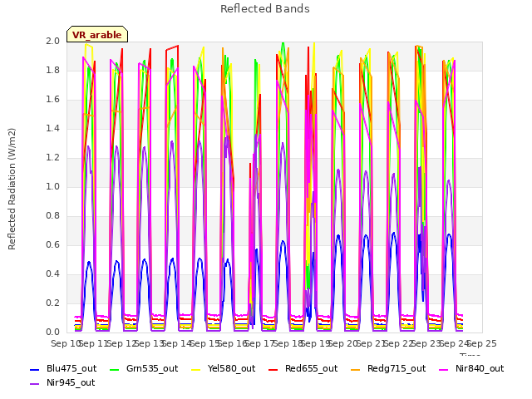The height and width of the screenshot is (399, 532).
Task: Click the orange Redg715_out legend swatch
Action: coord(356,369)
